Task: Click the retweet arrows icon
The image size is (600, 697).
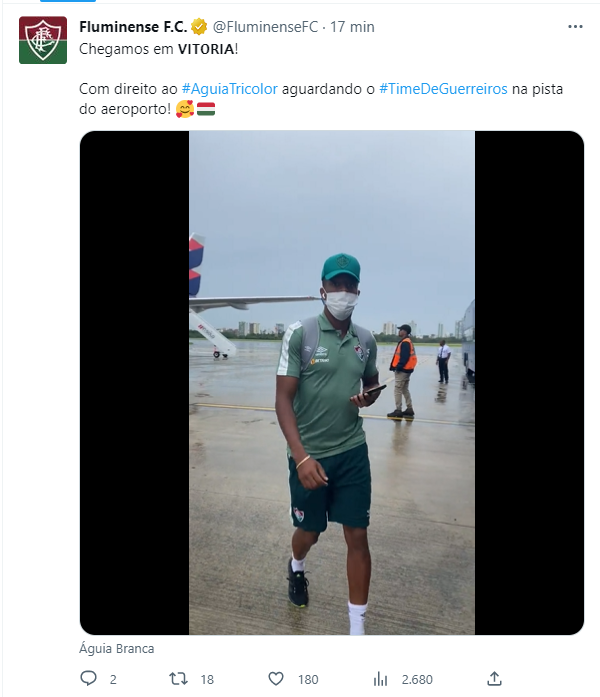Action: click(178, 679)
